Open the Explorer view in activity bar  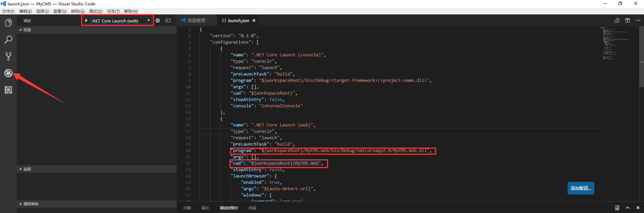click(8, 23)
